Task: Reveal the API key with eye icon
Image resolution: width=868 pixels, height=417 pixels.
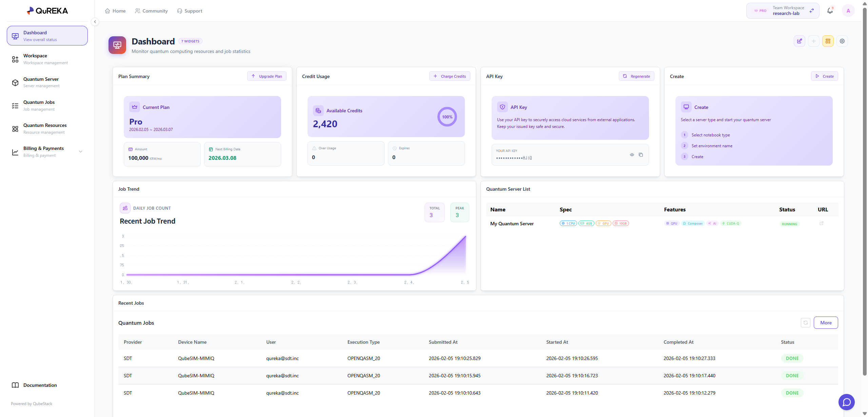Action: (632, 155)
